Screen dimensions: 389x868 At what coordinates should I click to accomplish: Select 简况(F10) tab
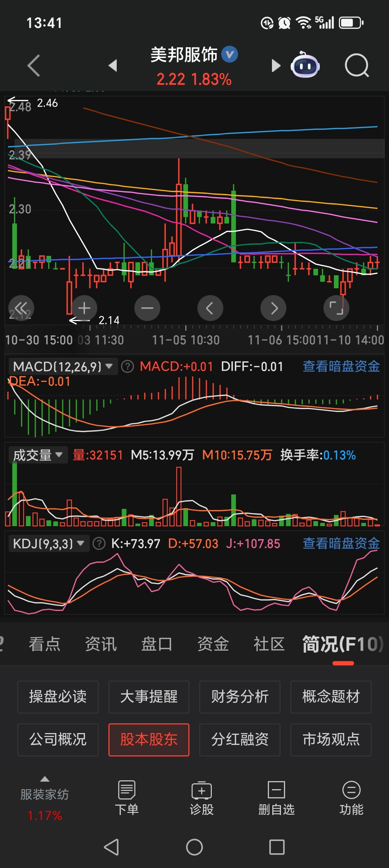pyautogui.click(x=343, y=644)
